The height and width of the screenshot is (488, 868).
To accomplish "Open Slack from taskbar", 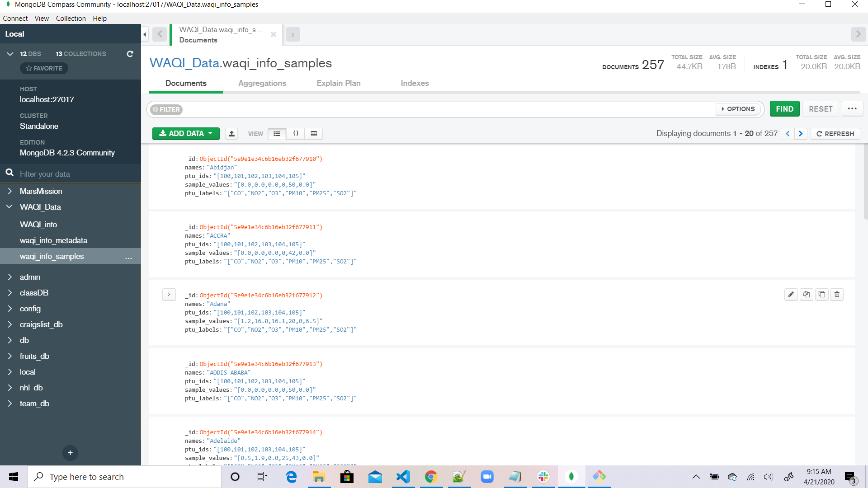I will [x=543, y=477].
